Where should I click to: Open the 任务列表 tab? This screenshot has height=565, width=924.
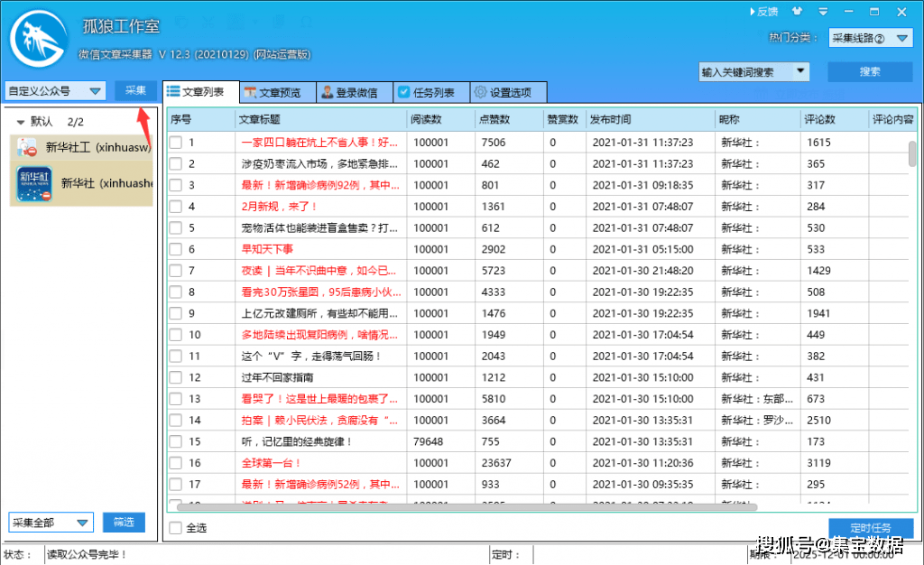coord(432,92)
